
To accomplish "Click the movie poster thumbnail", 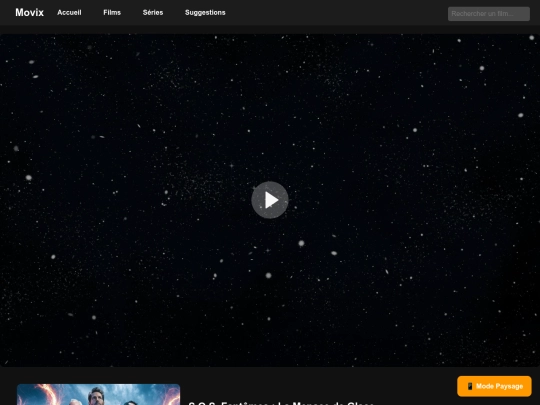I will pyautogui.click(x=98, y=394).
